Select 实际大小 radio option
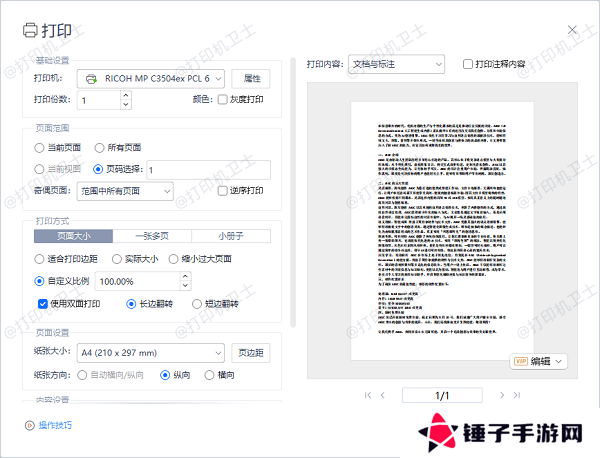 [117, 259]
